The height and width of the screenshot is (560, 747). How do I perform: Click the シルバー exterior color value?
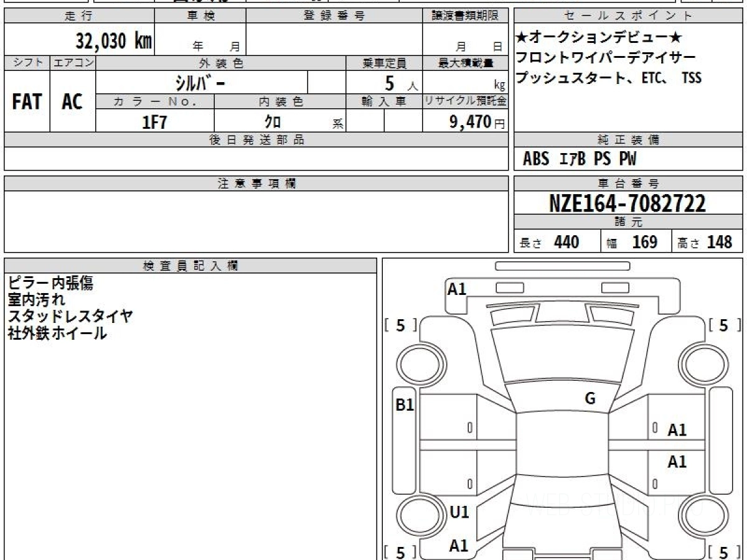pos(201,83)
